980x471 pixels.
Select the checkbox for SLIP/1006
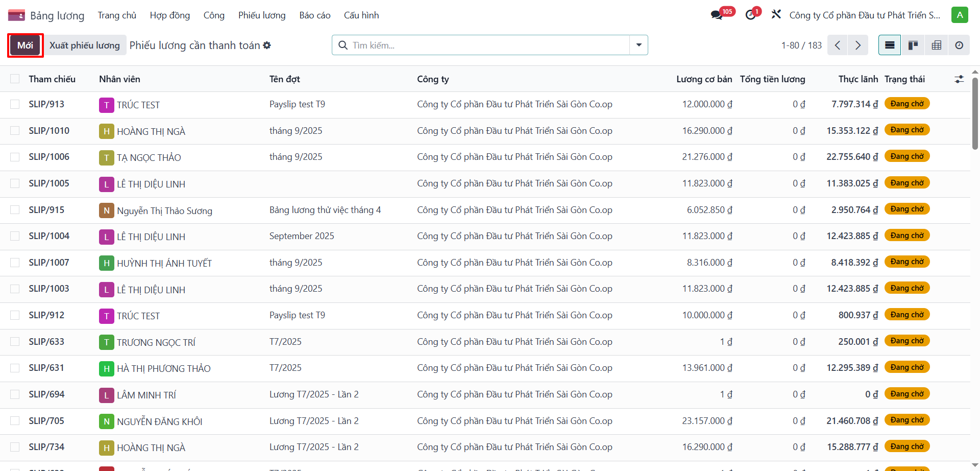(15, 157)
